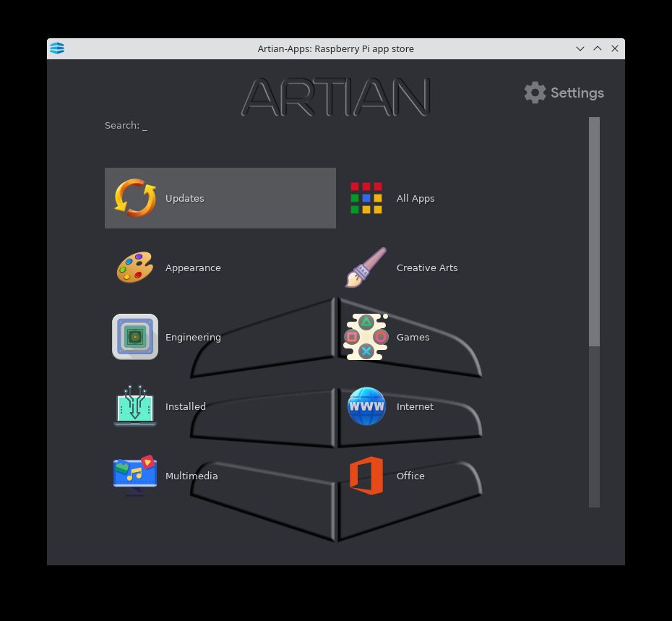Open Creative Arts using the paintbrush icon

point(366,267)
